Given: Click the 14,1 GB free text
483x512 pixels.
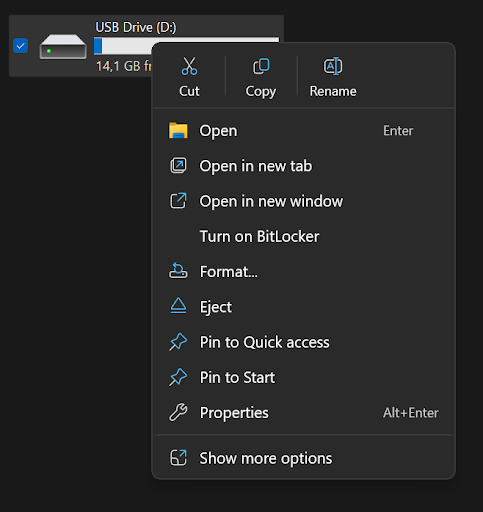Looking at the screenshot, I should [x=124, y=66].
